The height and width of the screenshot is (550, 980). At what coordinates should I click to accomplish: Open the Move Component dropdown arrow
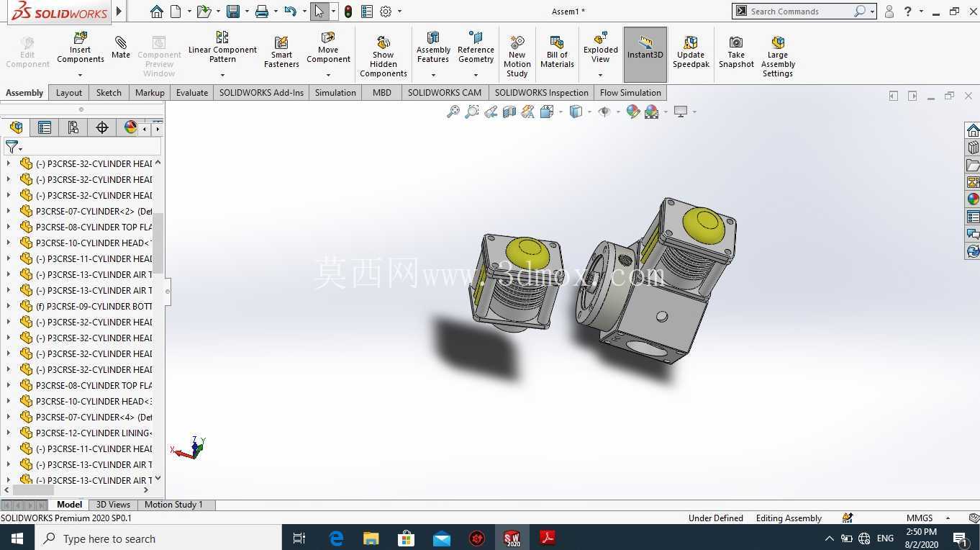[328, 75]
